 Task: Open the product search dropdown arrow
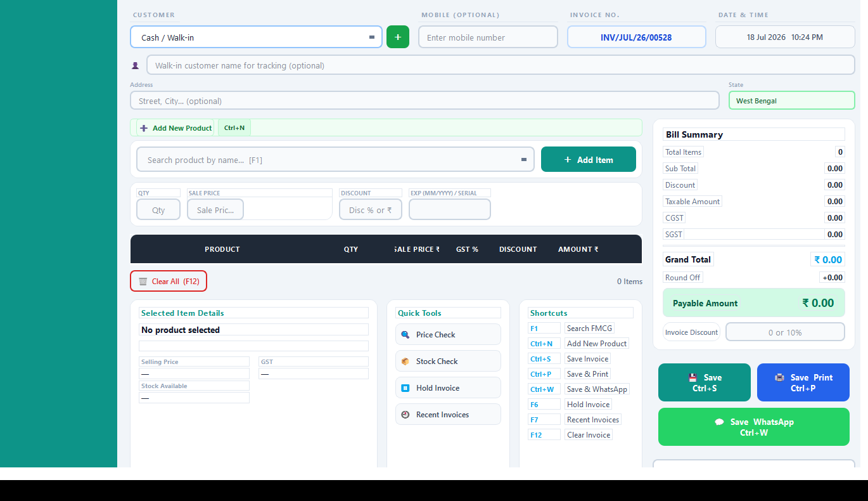pos(524,160)
